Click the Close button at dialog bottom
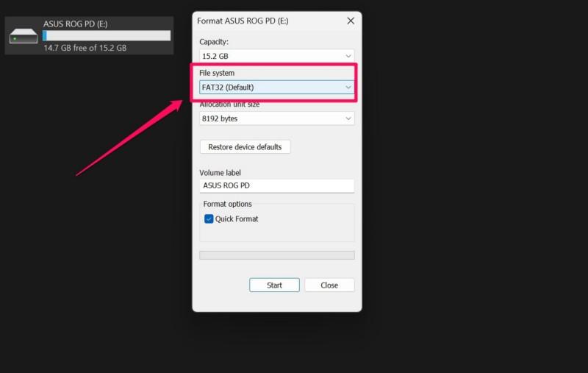Viewport: 588px width, 373px height. pyautogui.click(x=329, y=285)
